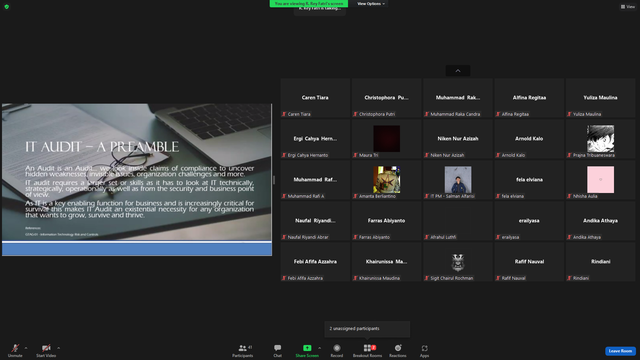
Task: Select Afrahul Luthfi's blank tile
Action: (x=458, y=221)
